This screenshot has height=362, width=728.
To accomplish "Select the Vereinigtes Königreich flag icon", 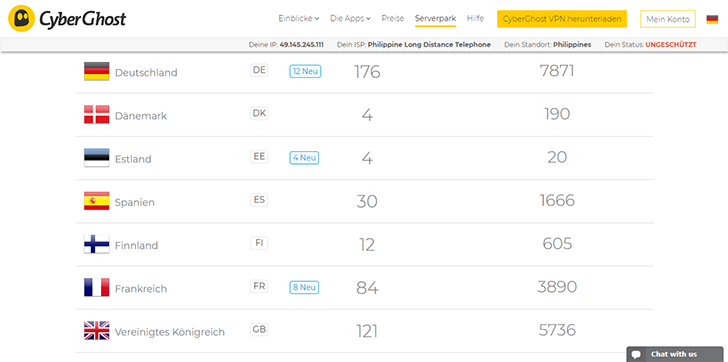I will [97, 330].
